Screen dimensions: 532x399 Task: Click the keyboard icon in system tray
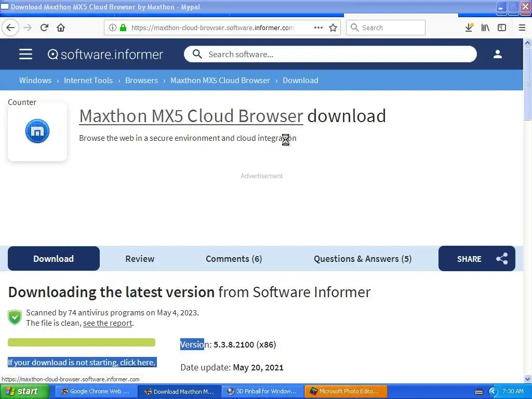(478, 392)
